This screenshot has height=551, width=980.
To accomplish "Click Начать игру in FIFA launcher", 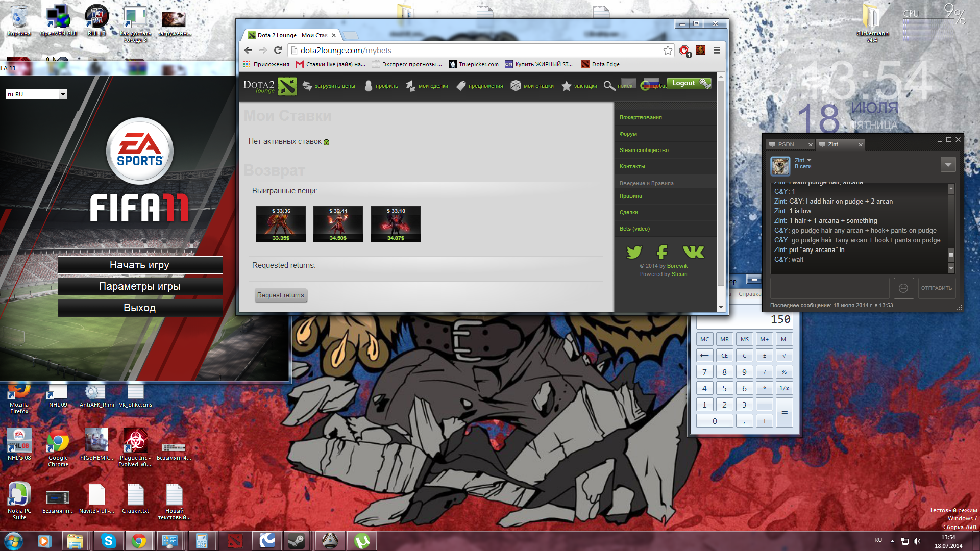I will point(140,265).
